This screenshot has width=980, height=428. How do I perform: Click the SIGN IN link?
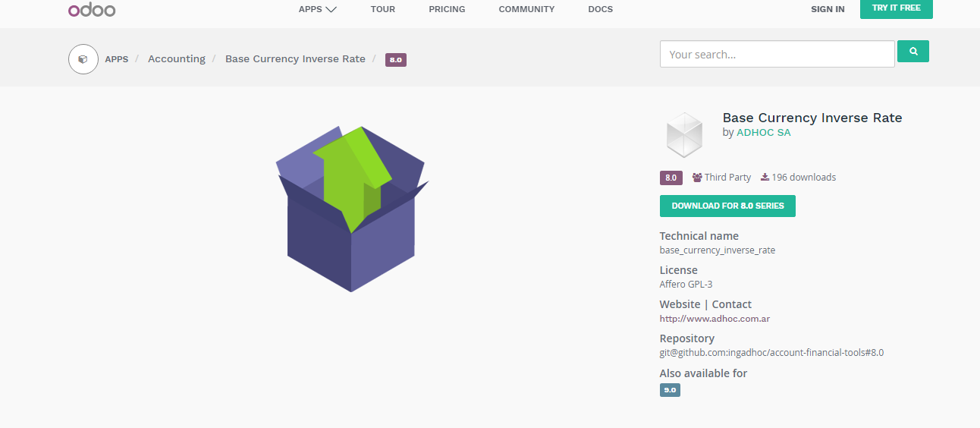(x=828, y=9)
